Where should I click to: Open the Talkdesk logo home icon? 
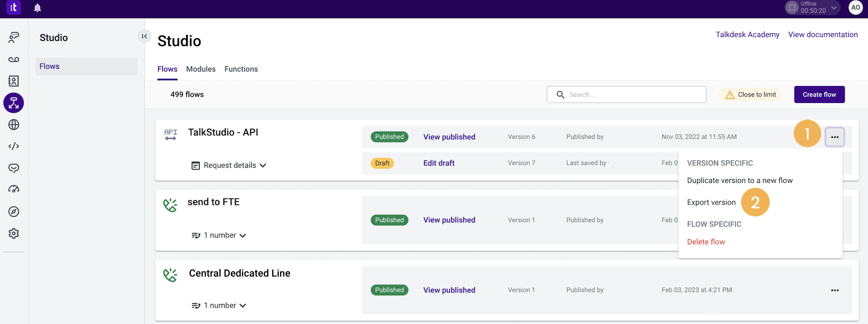[14, 7]
